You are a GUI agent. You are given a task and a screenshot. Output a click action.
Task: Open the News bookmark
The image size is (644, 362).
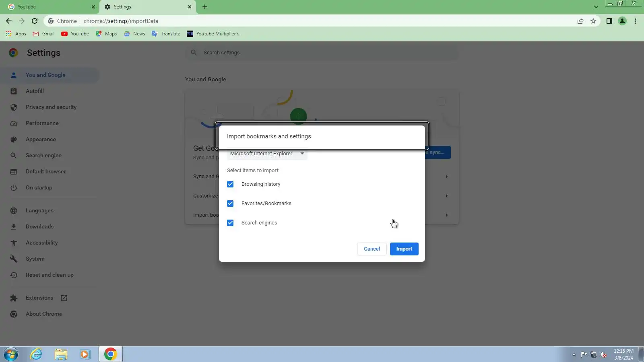click(134, 34)
